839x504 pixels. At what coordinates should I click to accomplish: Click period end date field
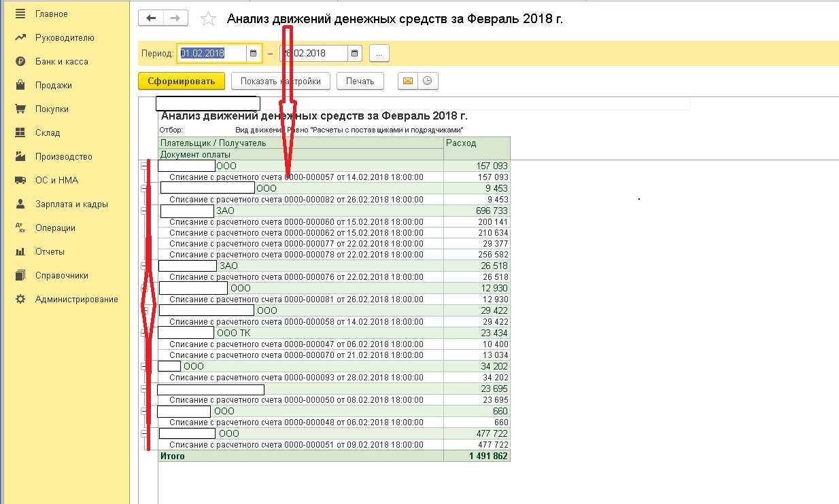pyautogui.click(x=313, y=53)
